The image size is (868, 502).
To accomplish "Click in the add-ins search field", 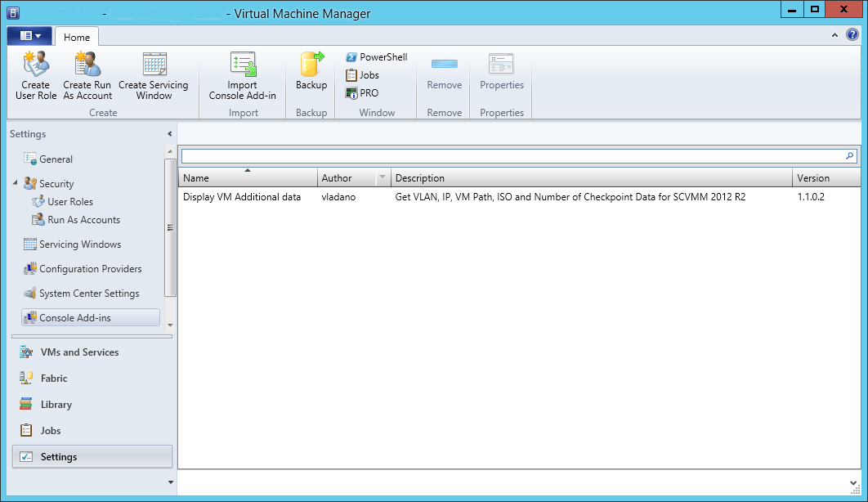I will pyautogui.click(x=512, y=156).
